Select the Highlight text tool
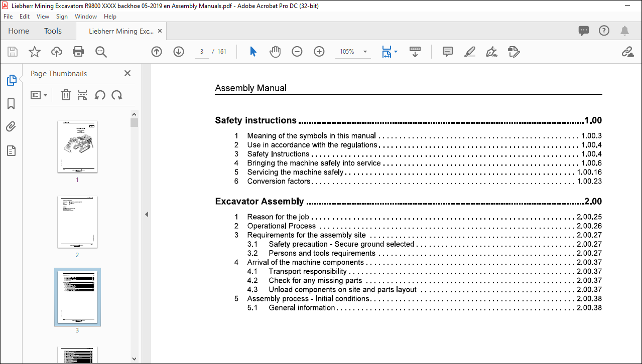642x364 pixels. coord(470,52)
